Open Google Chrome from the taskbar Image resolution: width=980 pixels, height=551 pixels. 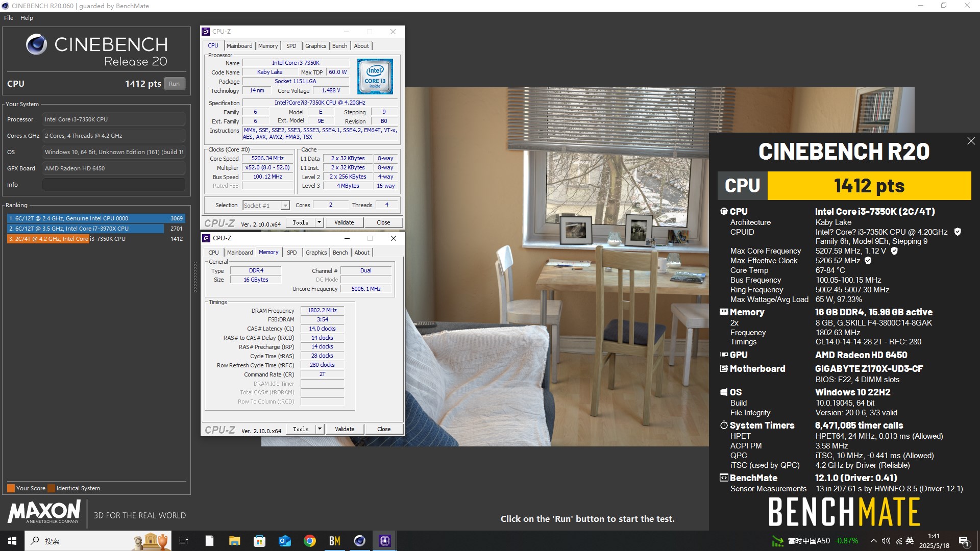(309, 541)
